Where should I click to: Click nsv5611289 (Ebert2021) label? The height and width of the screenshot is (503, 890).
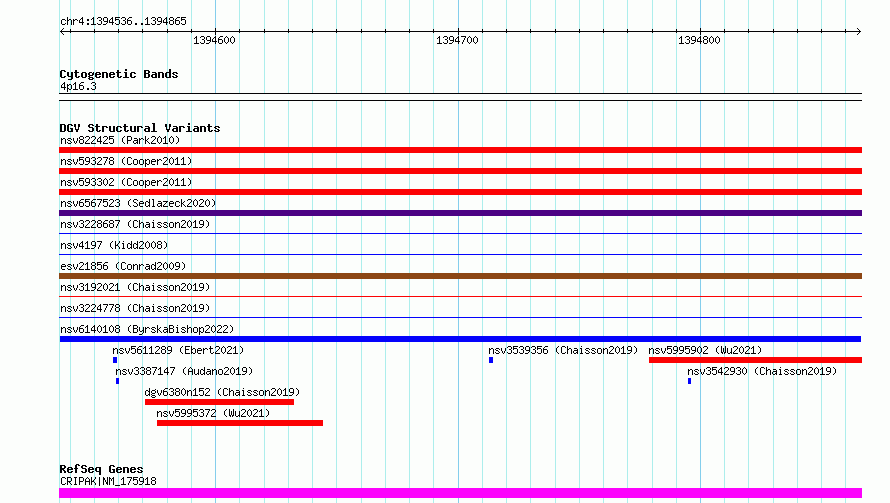coord(178,350)
